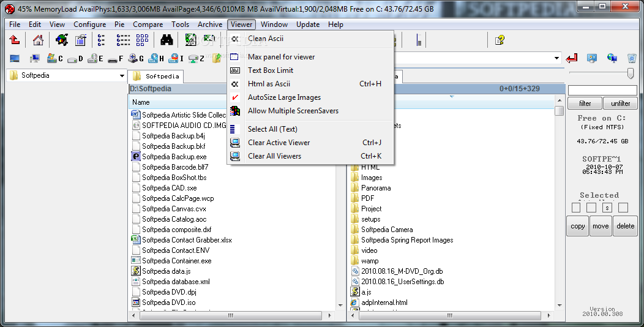This screenshot has height=327, width=644.
Task: Click left pane horizontal scrollbar right arrow
Action: [x=329, y=315]
